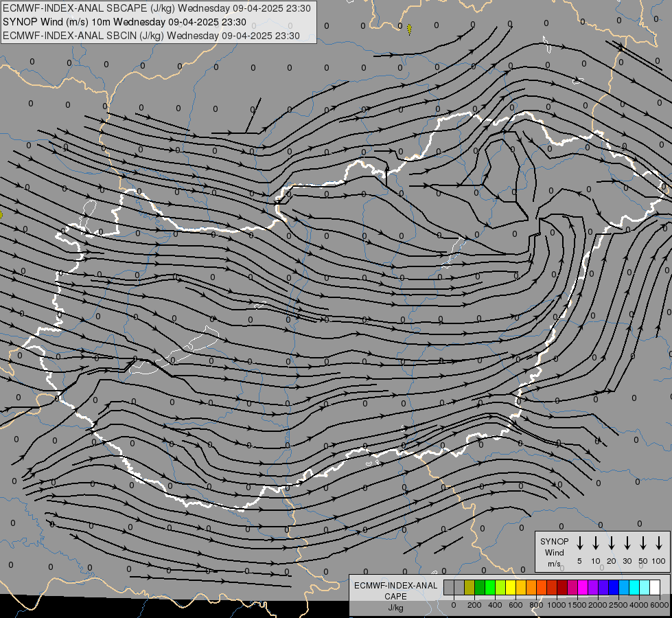Choose the amber CAPE swatch
This screenshot has height=618, width=672.
pyautogui.click(x=521, y=588)
